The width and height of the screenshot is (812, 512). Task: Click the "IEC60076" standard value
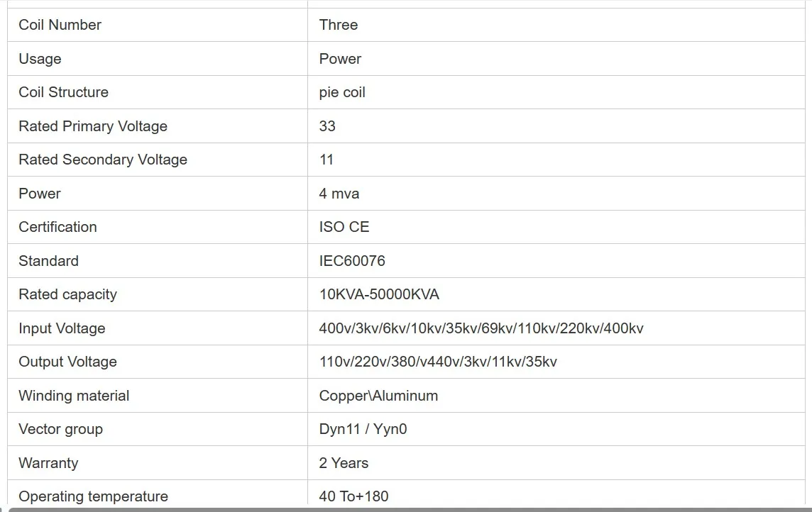(352, 261)
